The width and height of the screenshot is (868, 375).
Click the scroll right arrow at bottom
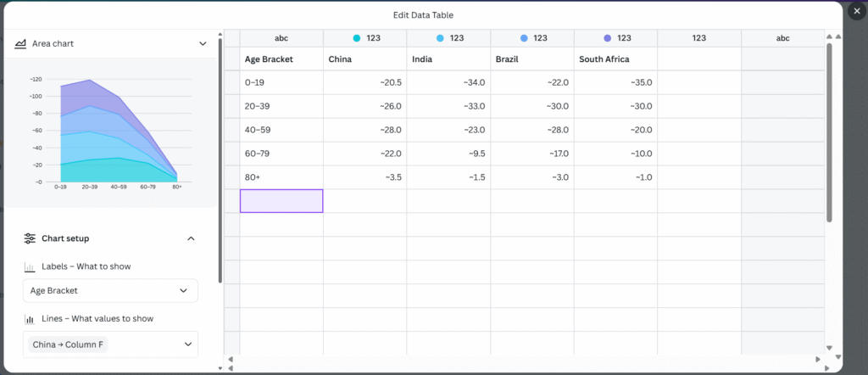(817, 360)
